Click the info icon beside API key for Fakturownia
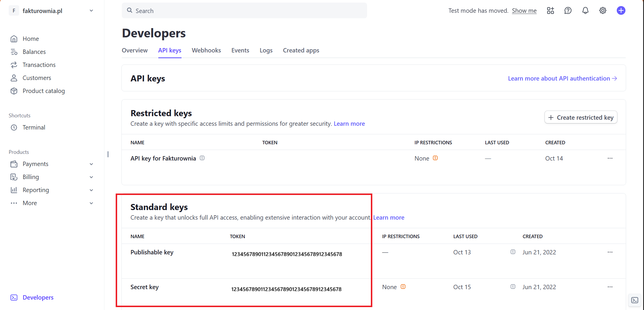Image resolution: width=644 pixels, height=310 pixels. [x=202, y=158]
